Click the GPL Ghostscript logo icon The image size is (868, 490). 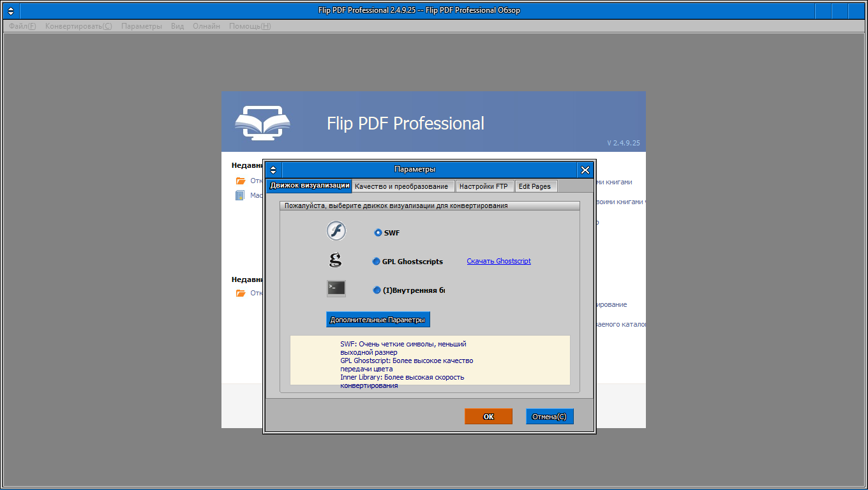(x=335, y=260)
